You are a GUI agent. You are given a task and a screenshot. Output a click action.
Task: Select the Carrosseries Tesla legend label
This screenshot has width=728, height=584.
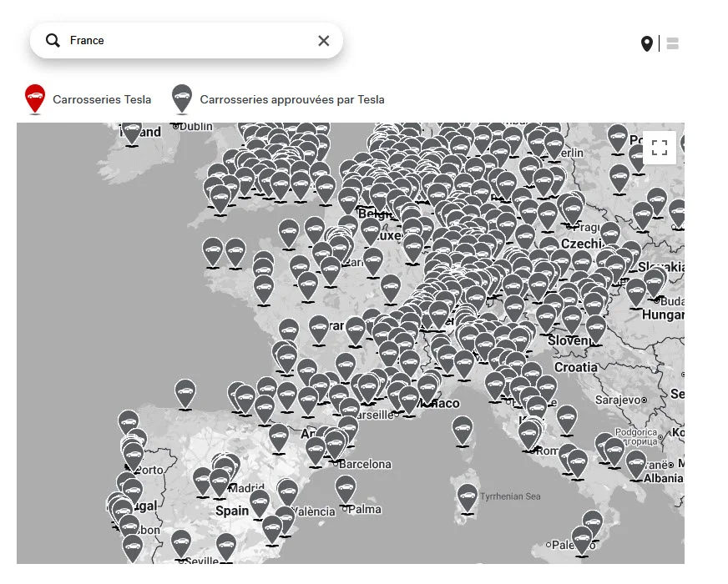102,100
